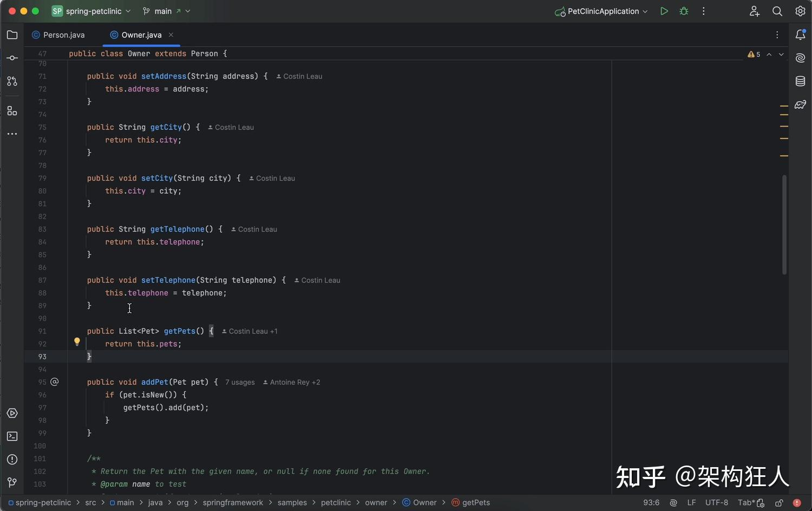This screenshot has height=511, width=812.
Task: Open Code With Me user icon
Action: click(x=754, y=11)
